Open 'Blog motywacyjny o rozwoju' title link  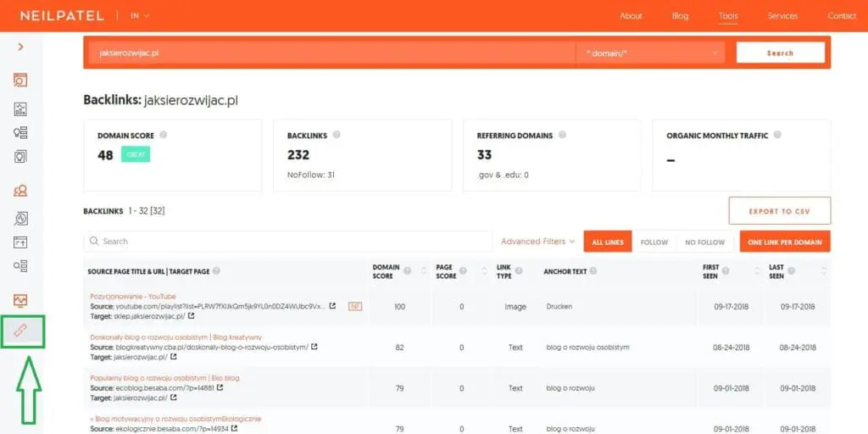click(x=175, y=419)
